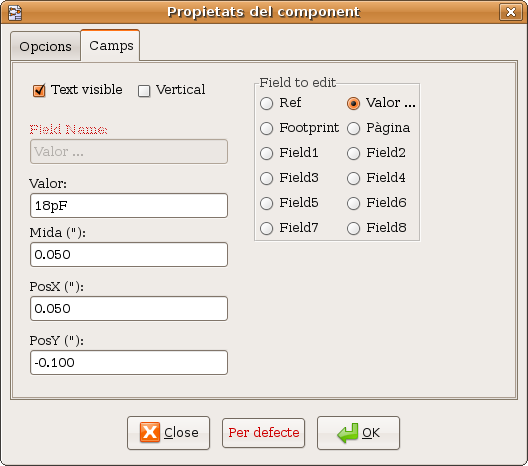Click the PosX input field
Viewport: 528px width, 466px height.
pos(129,308)
